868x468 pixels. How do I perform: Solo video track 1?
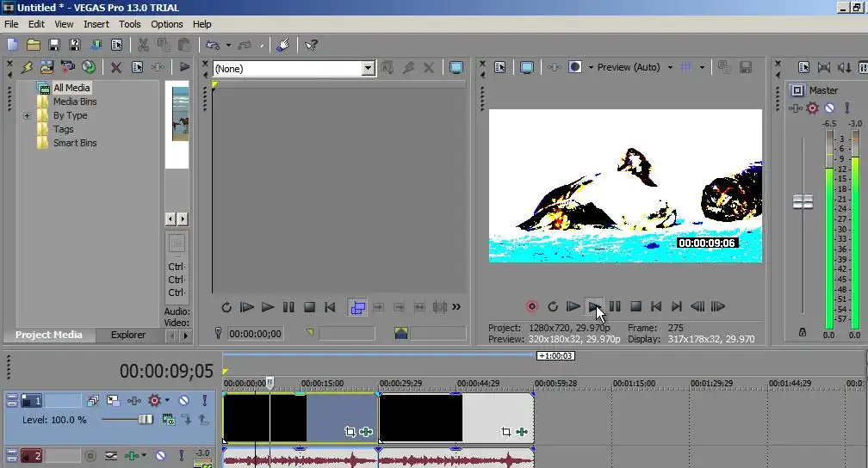(204, 401)
